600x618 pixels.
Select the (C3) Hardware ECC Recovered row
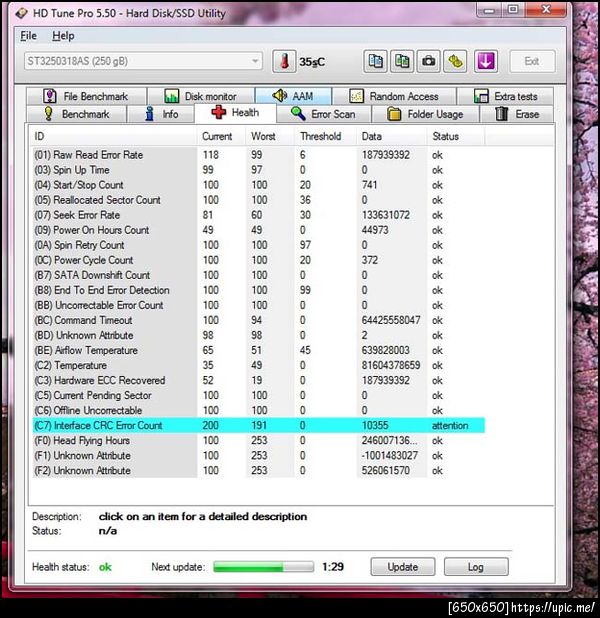tap(259, 380)
